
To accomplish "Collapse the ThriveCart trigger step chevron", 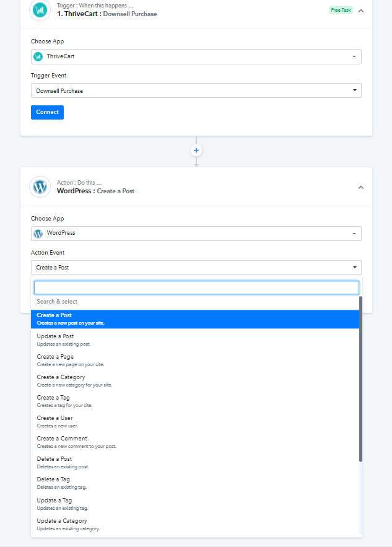I will point(361,11).
